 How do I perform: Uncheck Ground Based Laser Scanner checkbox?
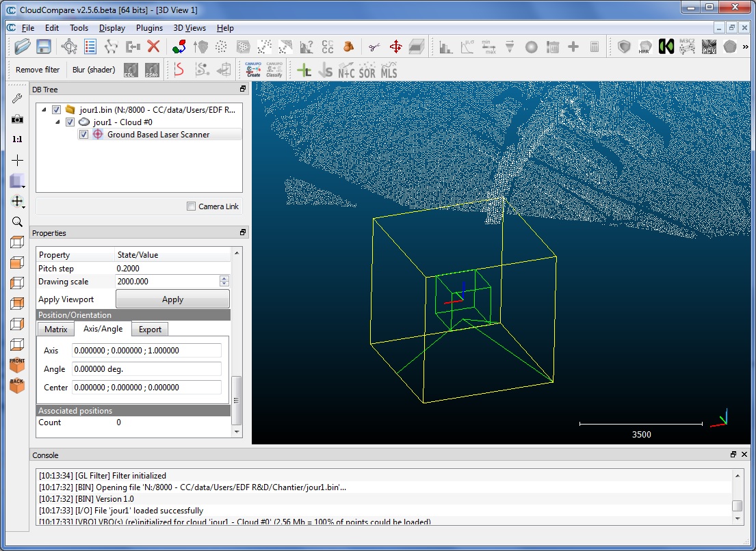pos(83,135)
